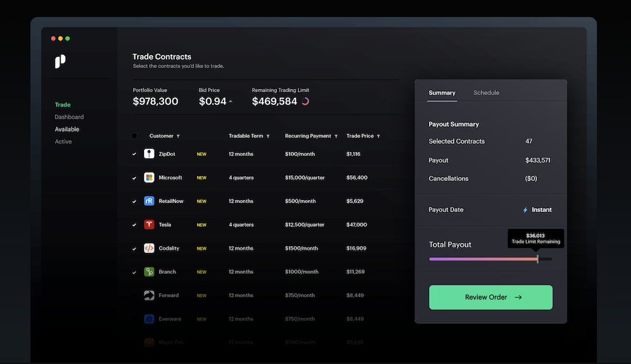Click the RetailNow logo icon
Viewport: 631px width, 364px height.
(149, 201)
